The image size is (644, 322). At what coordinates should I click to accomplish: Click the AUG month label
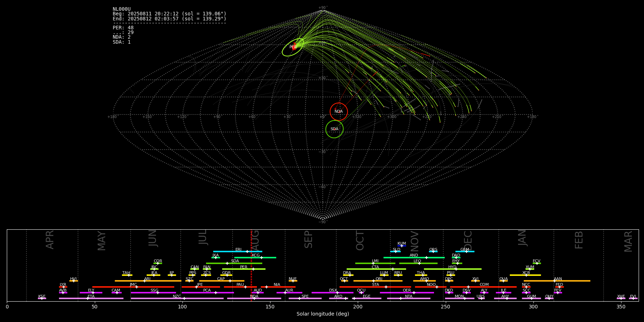pyautogui.click(x=255, y=240)
